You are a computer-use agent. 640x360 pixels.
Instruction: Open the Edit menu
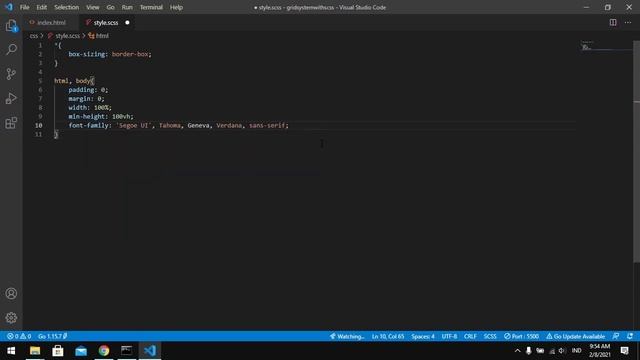click(x=42, y=7)
